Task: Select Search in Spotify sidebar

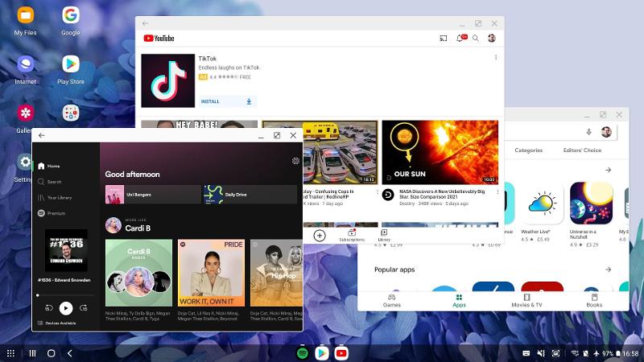Action: click(50, 182)
